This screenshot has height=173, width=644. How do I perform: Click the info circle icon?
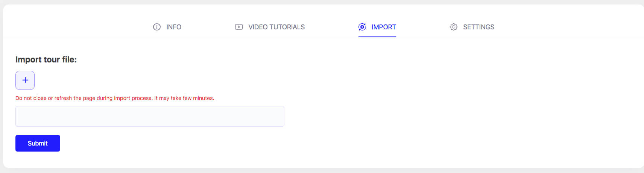tap(157, 27)
